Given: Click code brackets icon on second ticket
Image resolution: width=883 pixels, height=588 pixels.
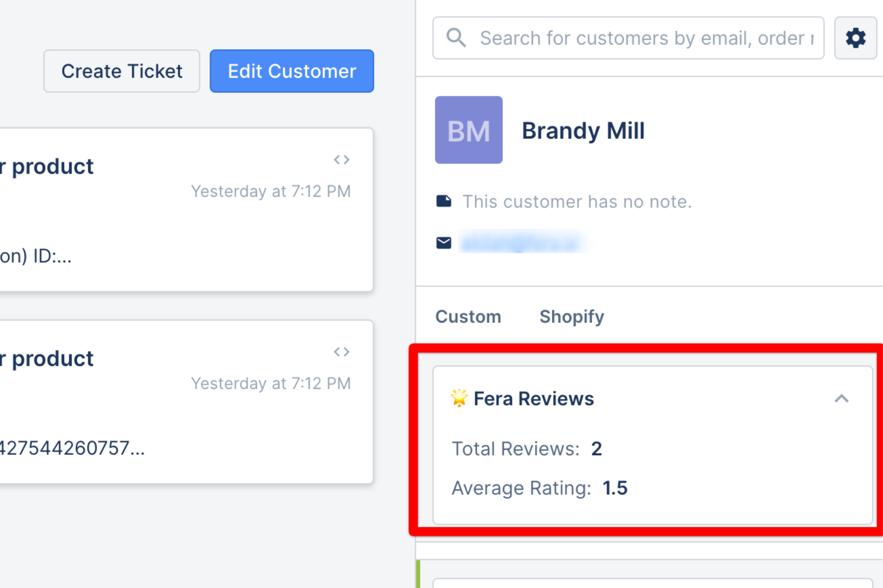Looking at the screenshot, I should click(342, 352).
